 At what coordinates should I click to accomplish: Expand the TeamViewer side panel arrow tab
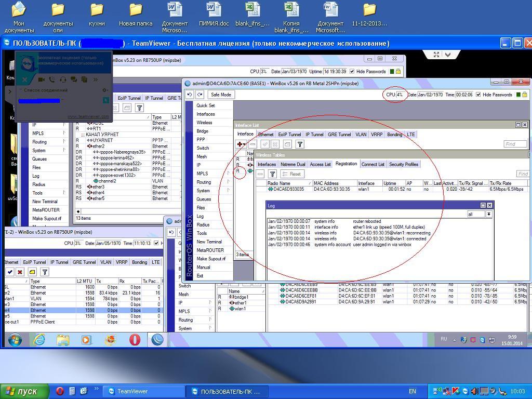tap(10, 91)
